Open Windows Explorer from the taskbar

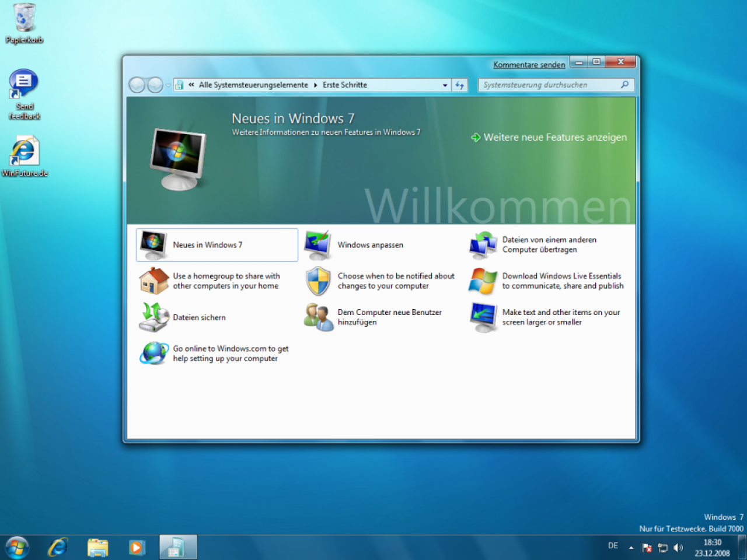98,548
